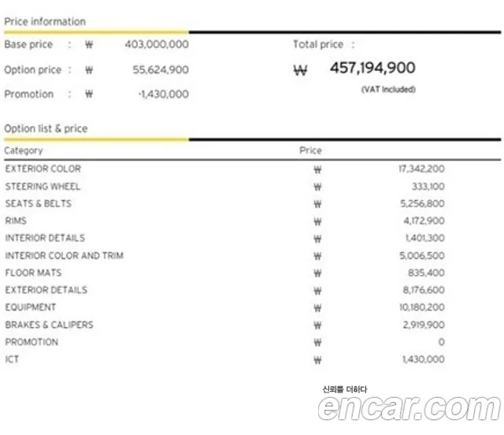Screen dimensions: 504x435
Task: Click the RIMS option label
Action: (16, 221)
